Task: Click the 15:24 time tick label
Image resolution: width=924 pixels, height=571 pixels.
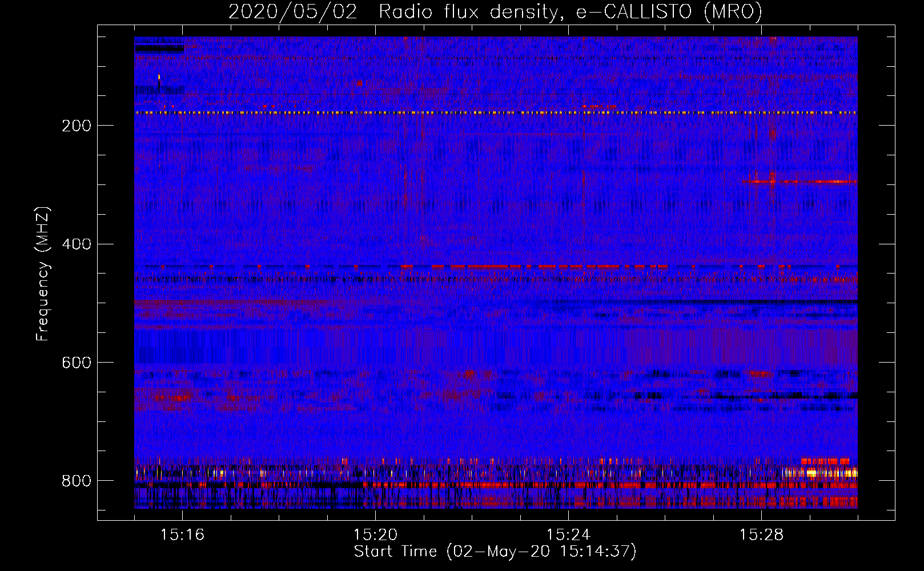Action: click(x=568, y=534)
